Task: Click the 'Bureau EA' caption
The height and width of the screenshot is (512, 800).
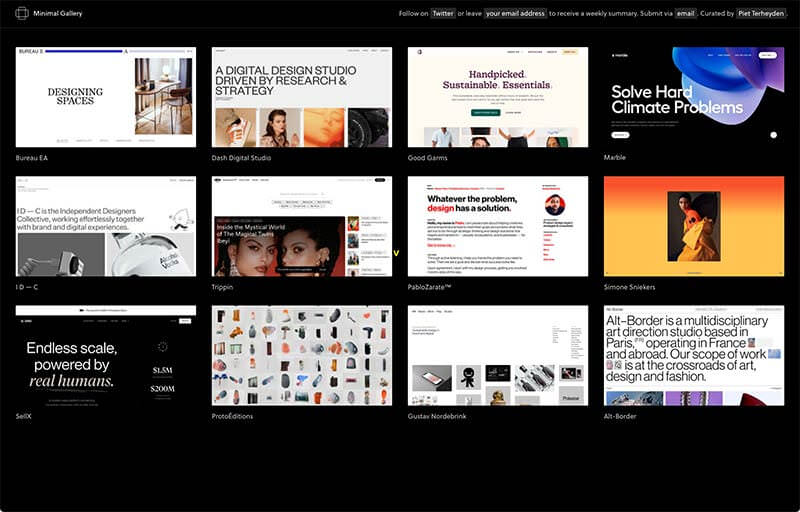Action: click(32, 158)
